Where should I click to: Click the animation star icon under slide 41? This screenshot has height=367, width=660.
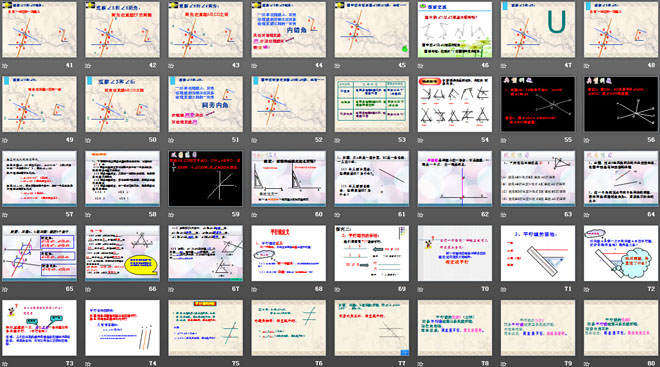[5, 66]
